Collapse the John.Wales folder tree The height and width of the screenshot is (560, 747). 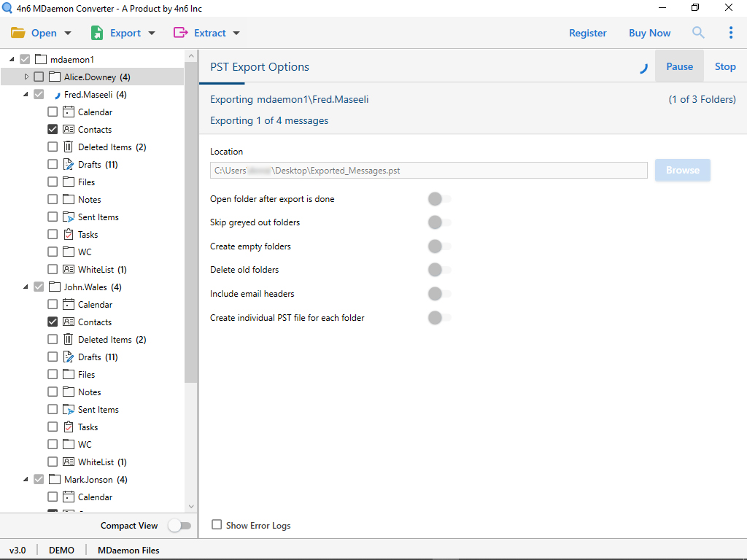pyautogui.click(x=26, y=287)
